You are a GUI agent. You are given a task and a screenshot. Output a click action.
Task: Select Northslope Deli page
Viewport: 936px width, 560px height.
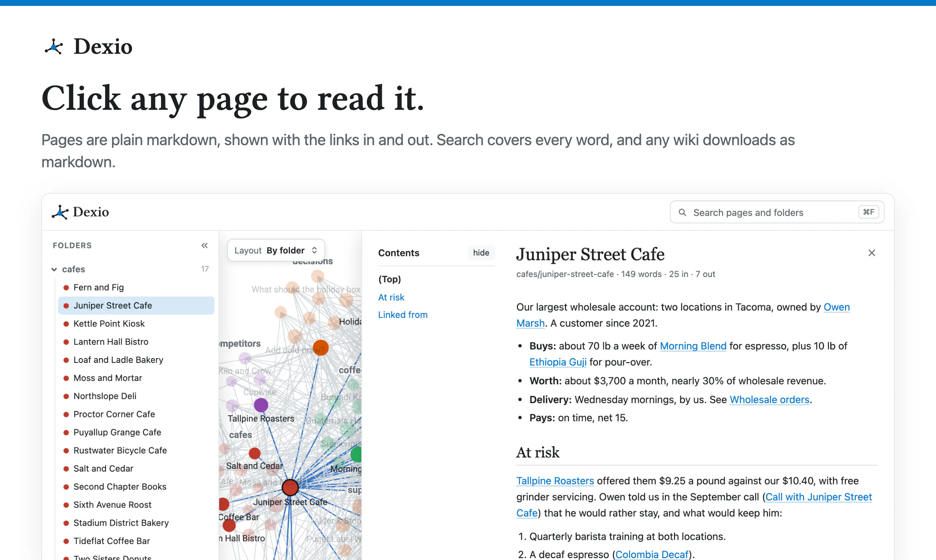click(x=136, y=396)
